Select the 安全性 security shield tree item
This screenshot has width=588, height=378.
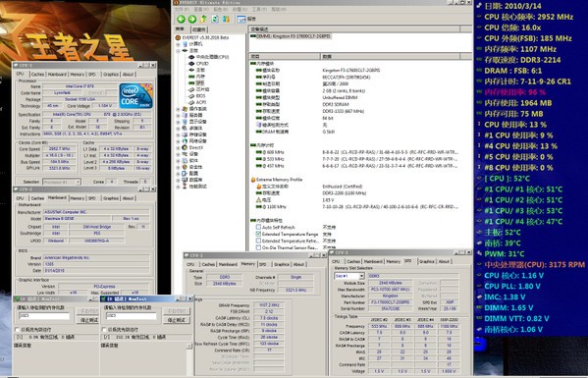pos(195,167)
